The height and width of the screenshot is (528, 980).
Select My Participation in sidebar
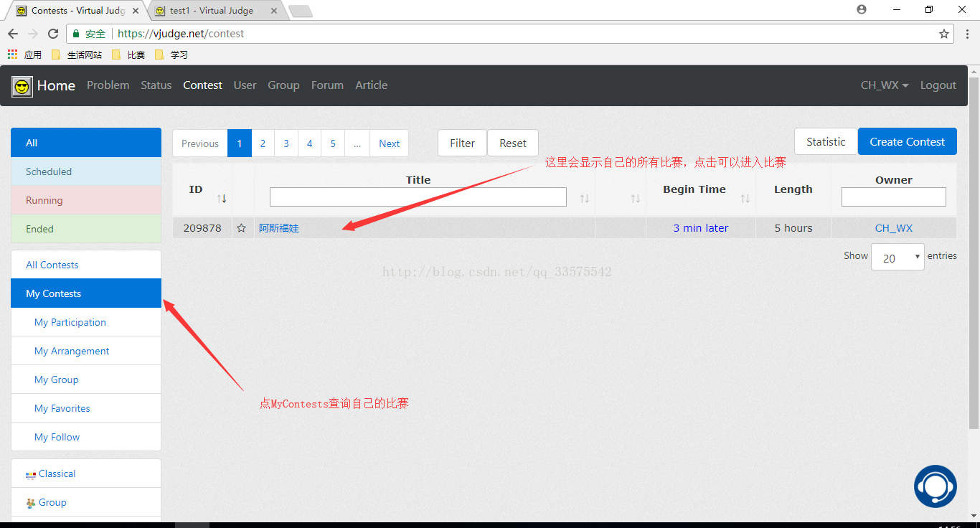pos(86,322)
